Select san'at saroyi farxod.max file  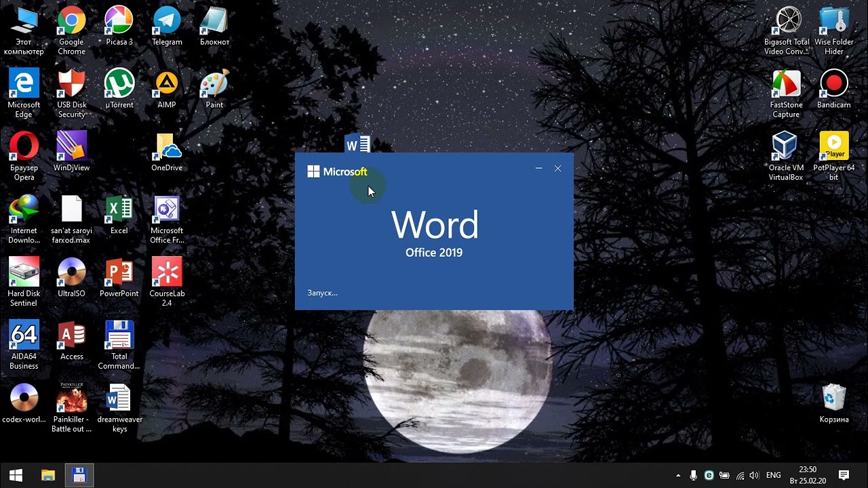pyautogui.click(x=71, y=220)
